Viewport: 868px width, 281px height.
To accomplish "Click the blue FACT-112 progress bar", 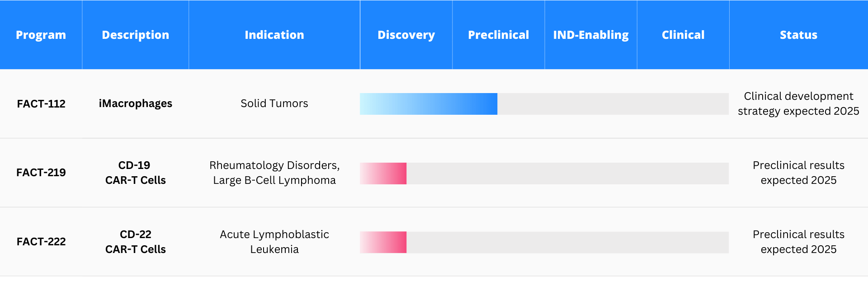I will pos(429,104).
